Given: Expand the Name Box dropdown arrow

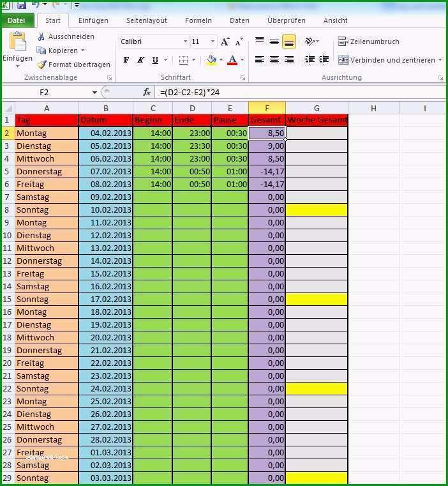Looking at the screenshot, I should (94, 93).
